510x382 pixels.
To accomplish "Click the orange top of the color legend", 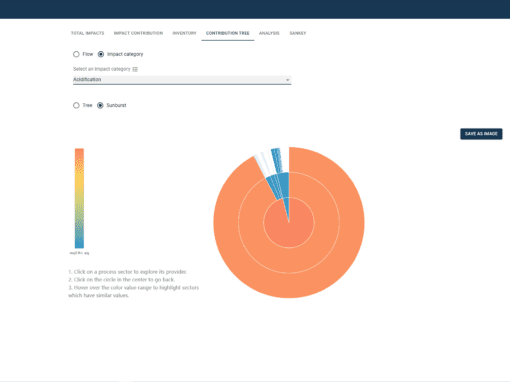I will pyautogui.click(x=79, y=153).
